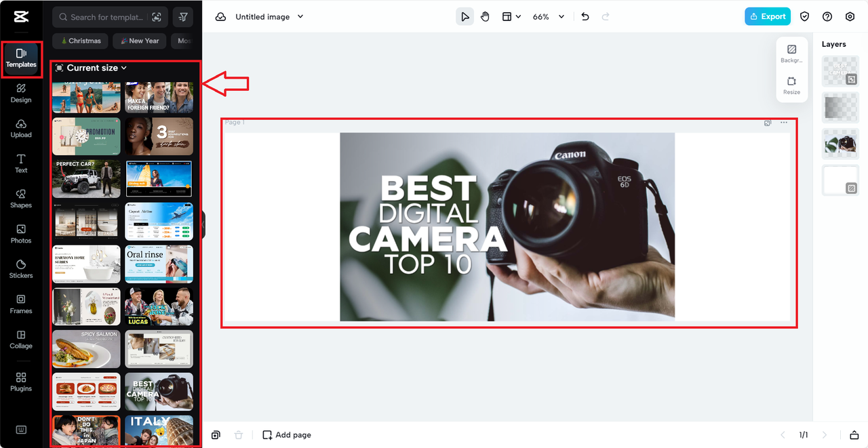This screenshot has width=868, height=448.
Task: Choose the Make a Foreign Friend template
Action: [x=159, y=98]
